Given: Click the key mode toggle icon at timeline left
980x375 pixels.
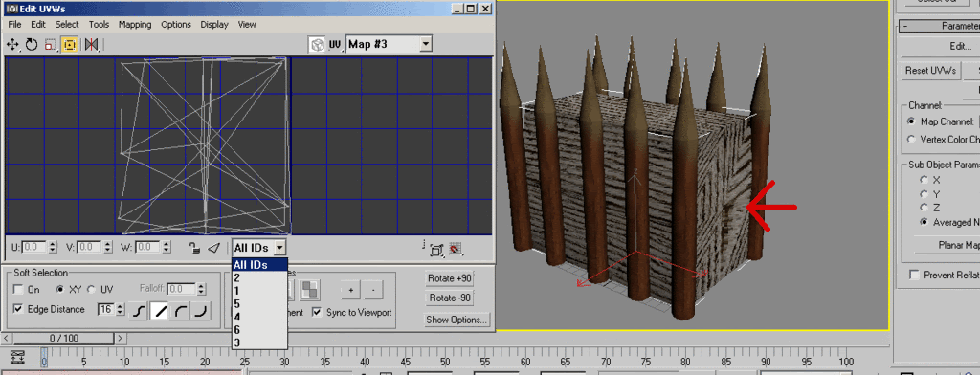Looking at the screenshot, I should (x=17, y=357).
